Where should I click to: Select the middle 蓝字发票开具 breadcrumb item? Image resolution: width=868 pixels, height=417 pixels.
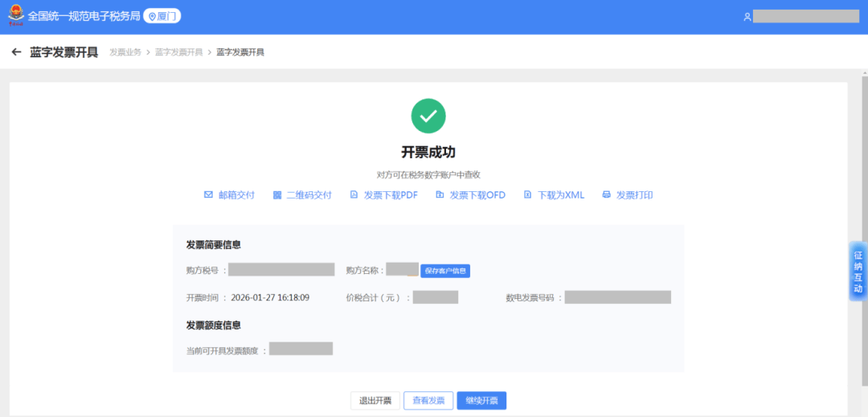click(x=178, y=52)
